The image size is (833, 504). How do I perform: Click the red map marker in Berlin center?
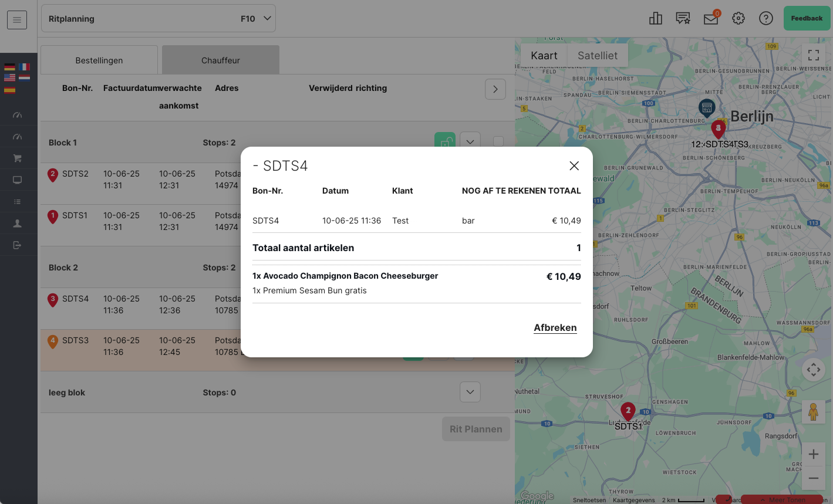(718, 129)
